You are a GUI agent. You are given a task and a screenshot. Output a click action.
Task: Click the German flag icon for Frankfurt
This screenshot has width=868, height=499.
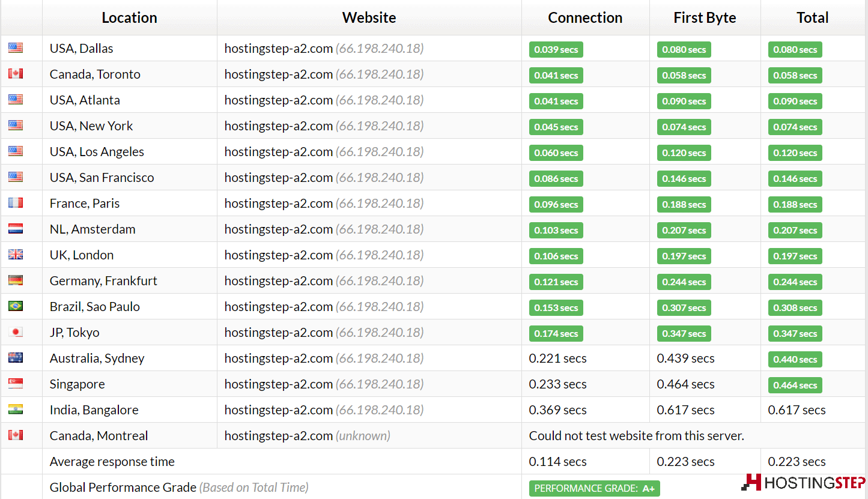[16, 280]
